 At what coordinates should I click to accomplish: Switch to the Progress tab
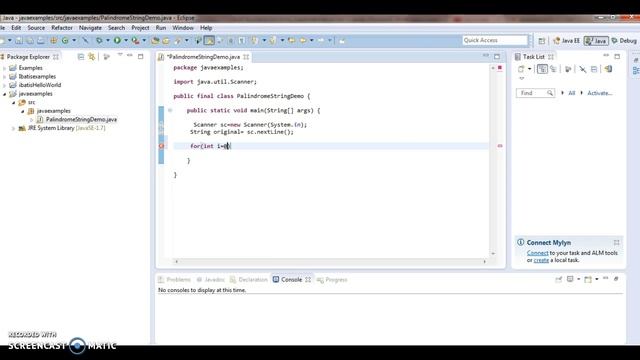(x=332, y=280)
